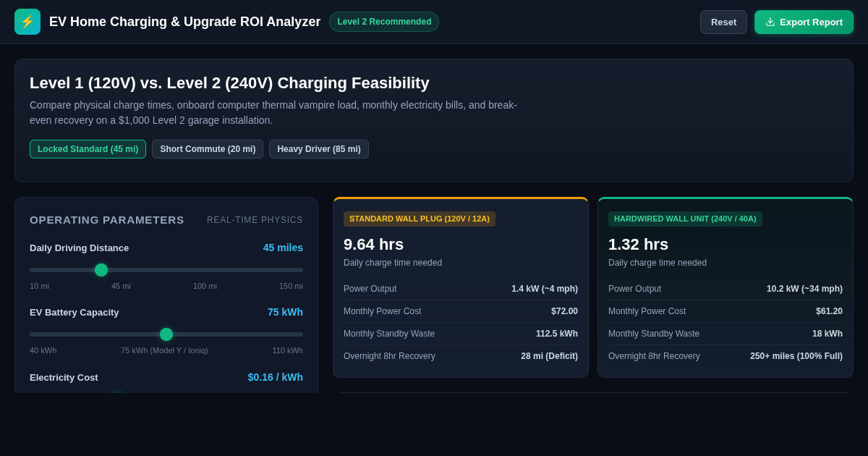Click the Level 2 Recommended badge
Viewport: 868px width, 456px height.
point(384,22)
